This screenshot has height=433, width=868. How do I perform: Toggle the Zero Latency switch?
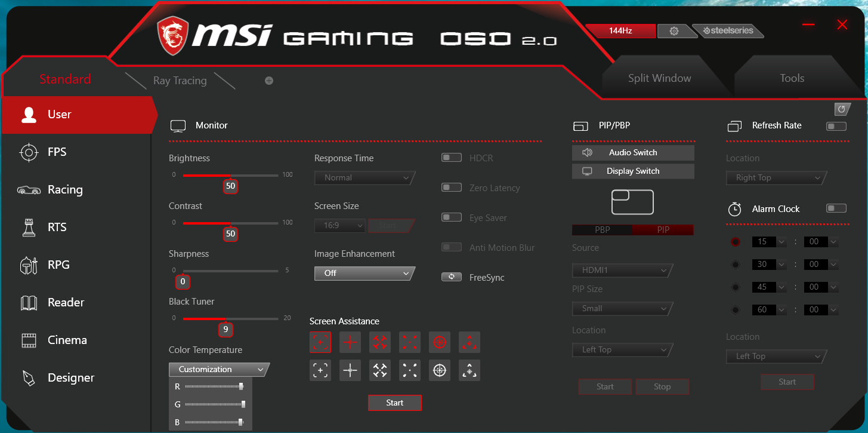[x=452, y=188]
